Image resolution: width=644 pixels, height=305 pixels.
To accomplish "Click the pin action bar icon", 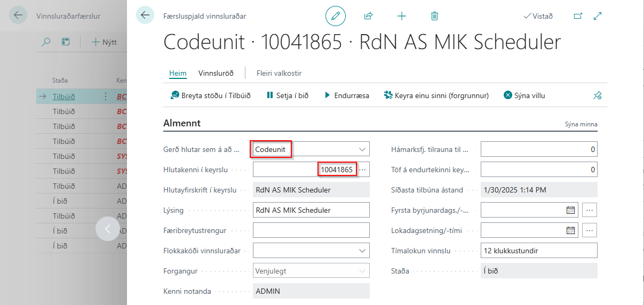I will pos(598,96).
